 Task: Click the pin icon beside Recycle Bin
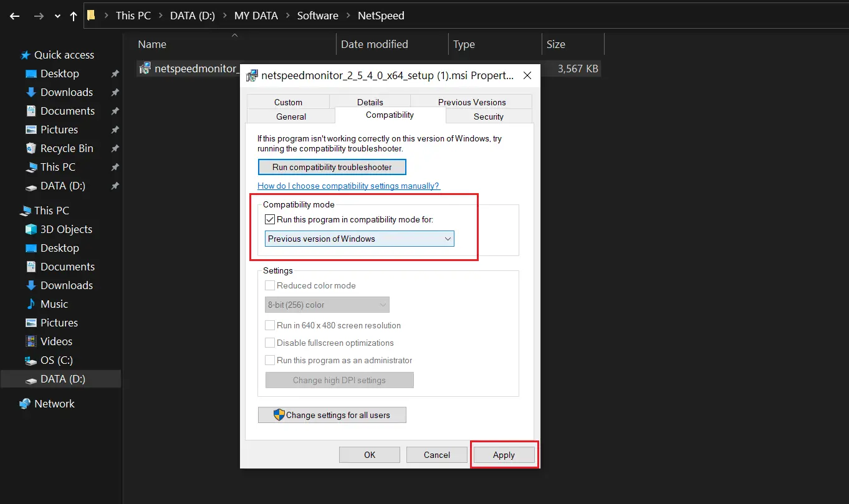coord(115,148)
